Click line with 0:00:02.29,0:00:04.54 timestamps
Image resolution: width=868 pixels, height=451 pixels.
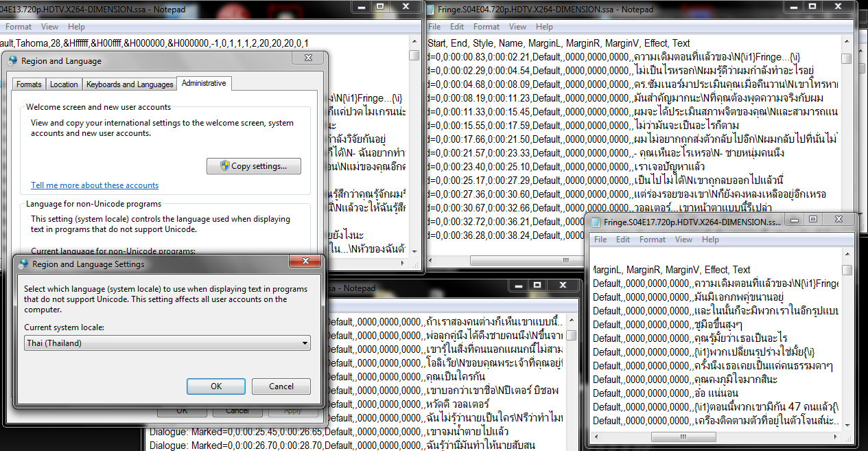pyautogui.click(x=621, y=71)
